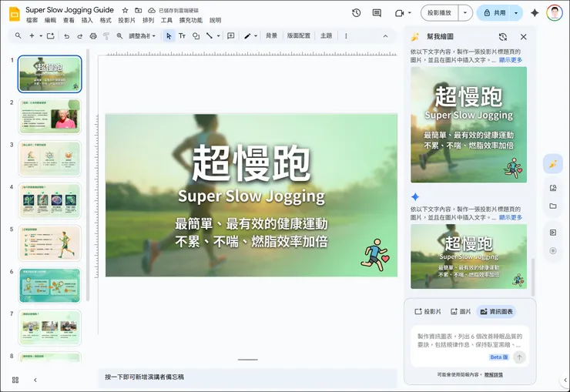Select the 資訊圖表 tab

pos(497,311)
